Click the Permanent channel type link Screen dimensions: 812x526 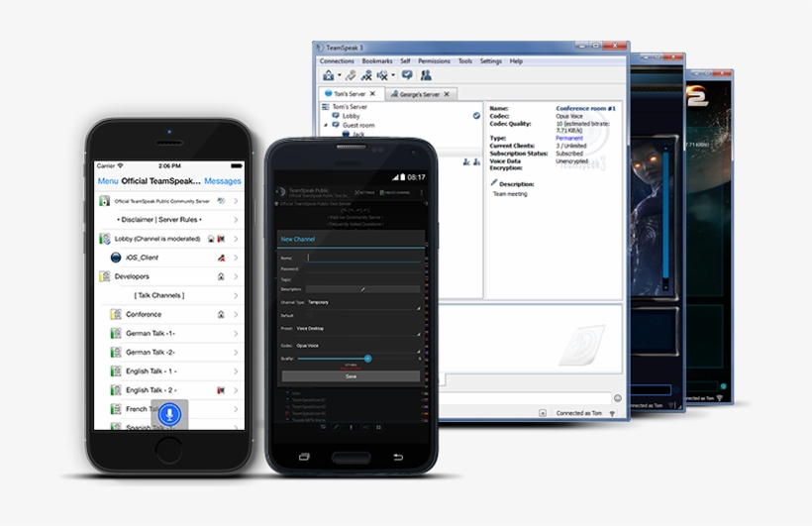click(569, 139)
